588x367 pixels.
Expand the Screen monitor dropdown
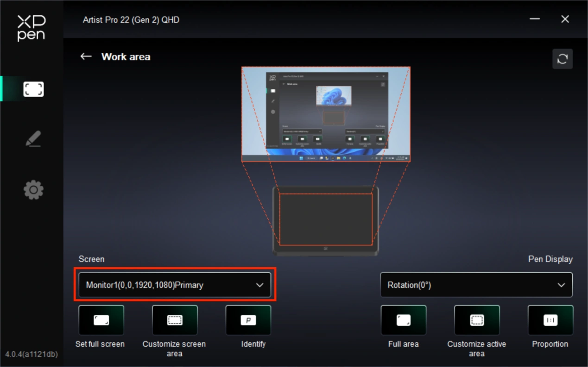pos(175,285)
